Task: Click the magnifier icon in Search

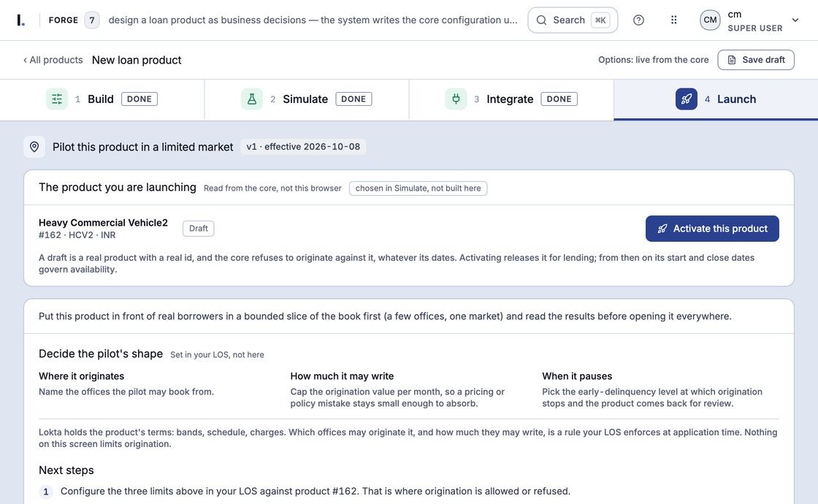Action: point(541,20)
